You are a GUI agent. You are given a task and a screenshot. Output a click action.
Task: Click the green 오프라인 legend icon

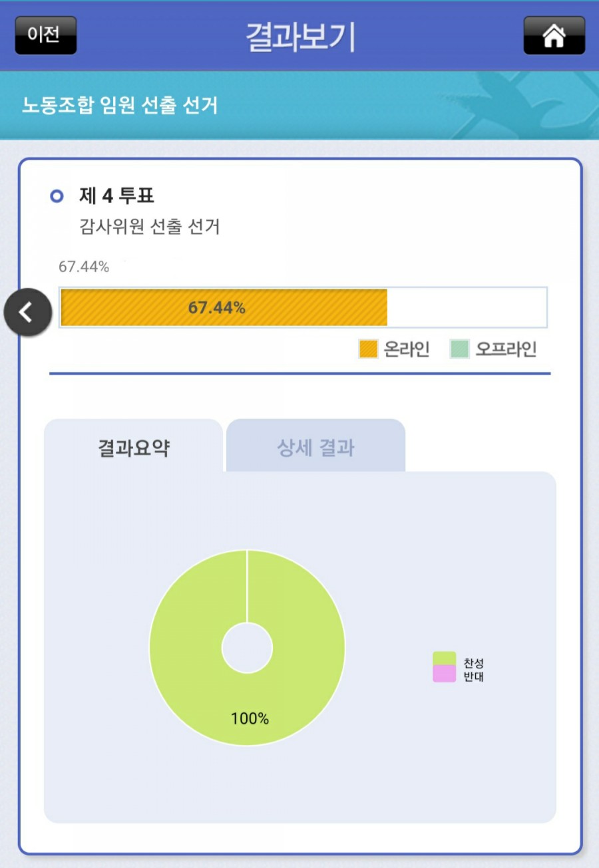[459, 349]
